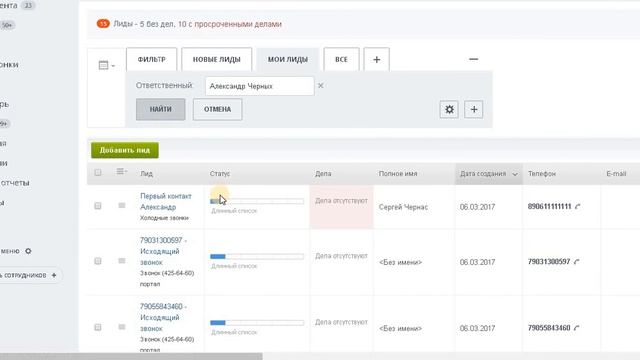The width and height of the screenshot is (640, 360).
Task: Switch to the ВСЕ tab
Action: [341, 60]
